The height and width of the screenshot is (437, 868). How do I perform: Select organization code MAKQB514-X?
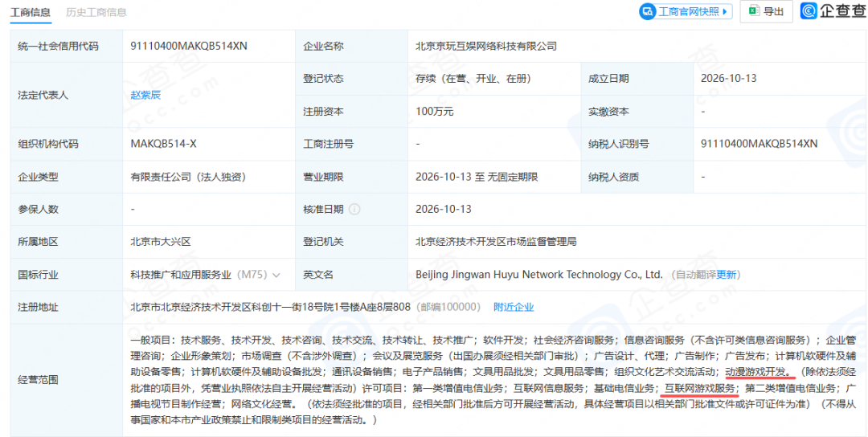163,144
